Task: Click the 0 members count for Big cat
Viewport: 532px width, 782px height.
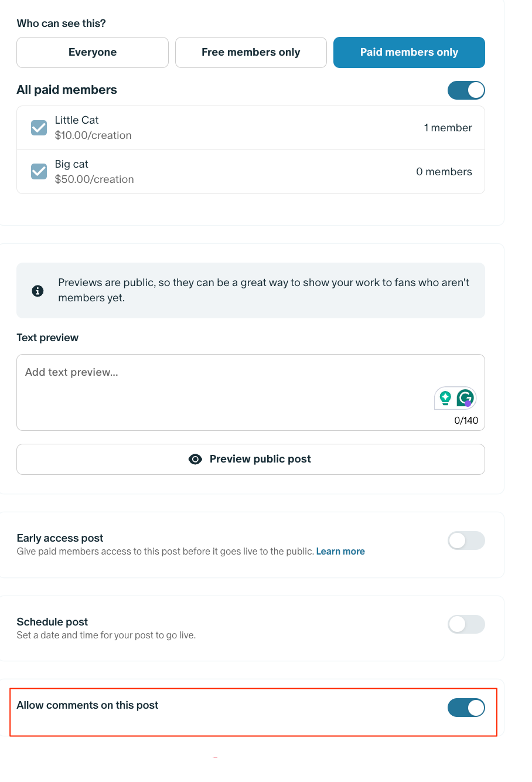Action: tap(444, 171)
